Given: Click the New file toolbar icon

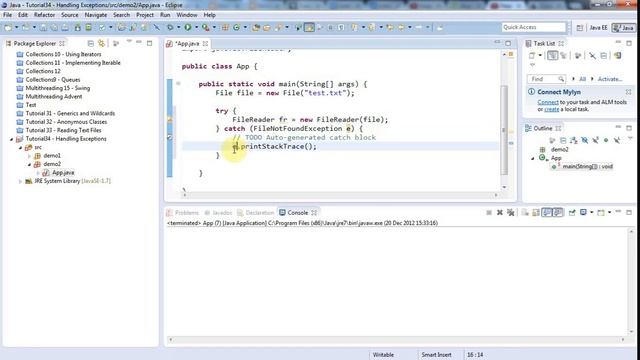Looking at the screenshot, I should [x=8, y=27].
